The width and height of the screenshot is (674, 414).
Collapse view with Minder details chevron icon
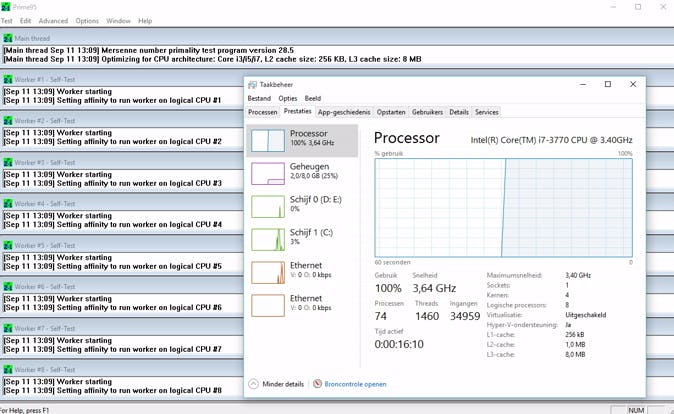[254, 384]
